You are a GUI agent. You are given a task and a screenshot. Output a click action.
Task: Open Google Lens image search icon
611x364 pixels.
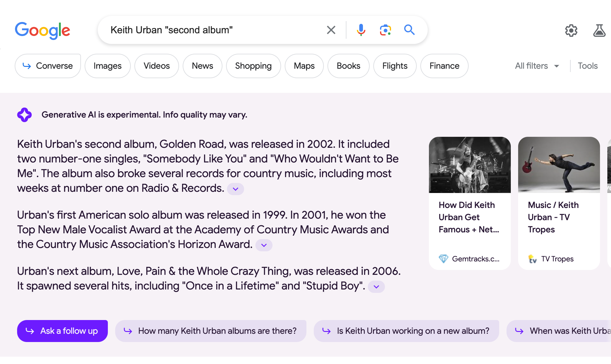click(385, 30)
